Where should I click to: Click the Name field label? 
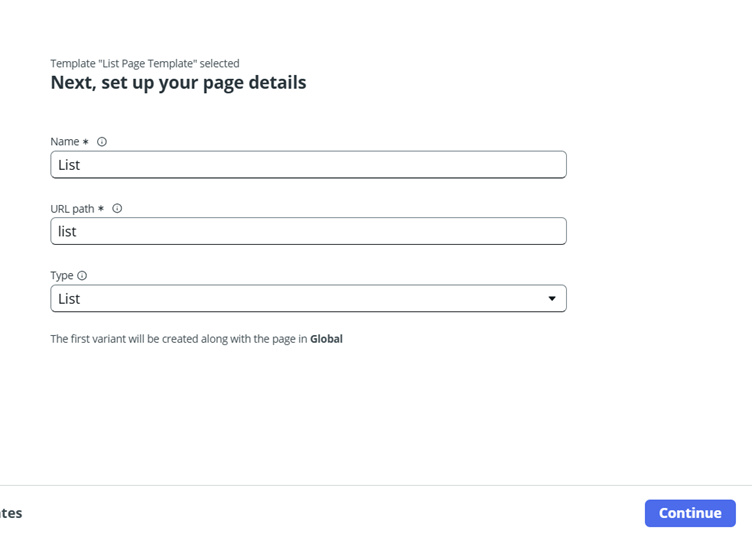tap(65, 142)
